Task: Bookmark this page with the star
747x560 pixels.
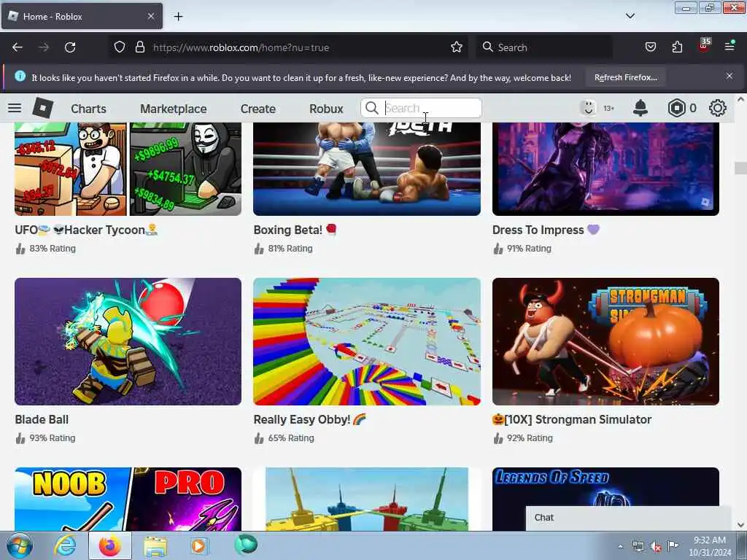Action: click(457, 47)
